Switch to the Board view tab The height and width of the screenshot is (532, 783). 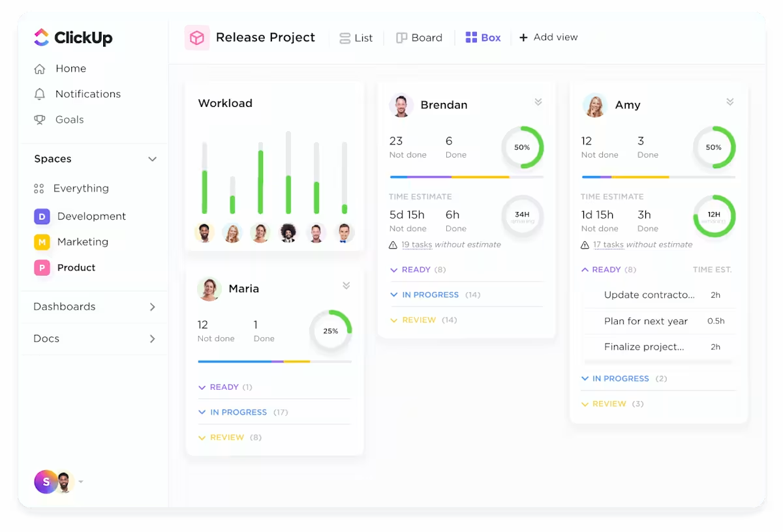(419, 38)
